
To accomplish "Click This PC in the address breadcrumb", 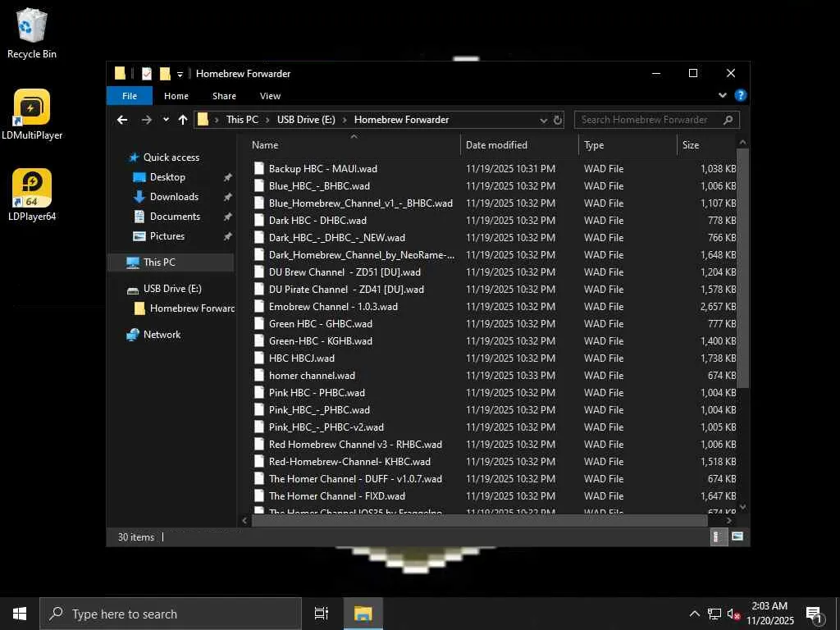I will (242, 120).
